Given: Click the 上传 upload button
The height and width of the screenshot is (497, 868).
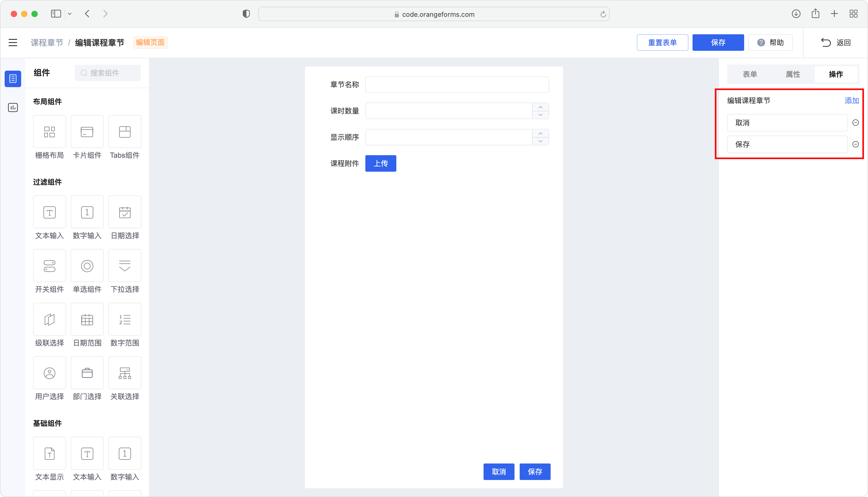Looking at the screenshot, I should 381,163.
